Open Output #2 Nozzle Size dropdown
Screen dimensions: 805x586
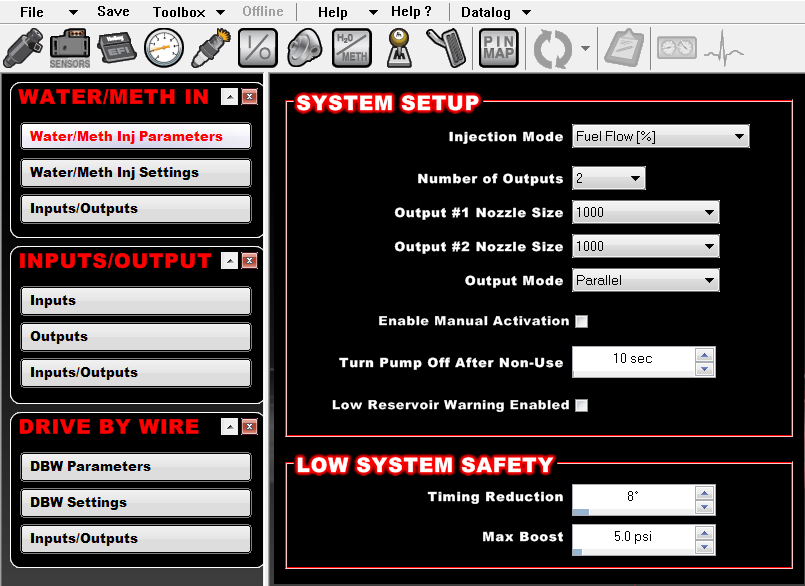pyautogui.click(x=646, y=246)
